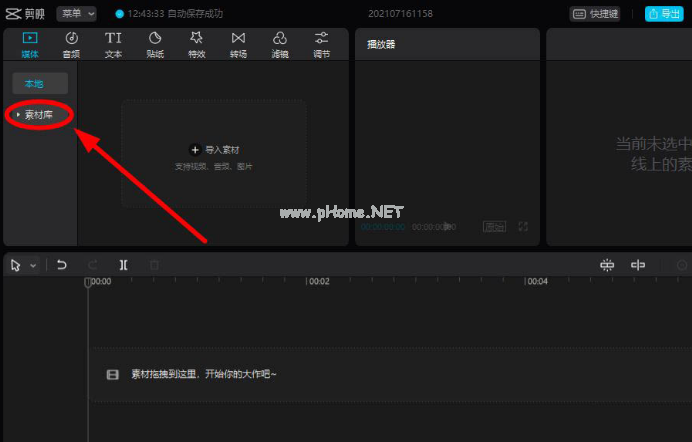Click the 00:02 mark on timeline ruler

pos(318,282)
